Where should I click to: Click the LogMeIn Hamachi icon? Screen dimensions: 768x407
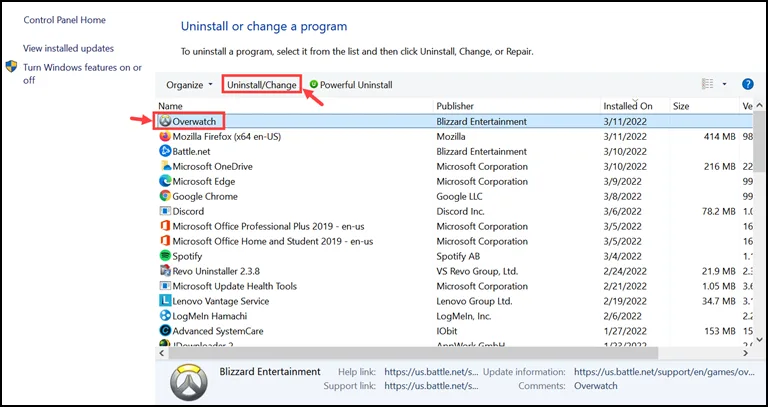[x=165, y=316]
